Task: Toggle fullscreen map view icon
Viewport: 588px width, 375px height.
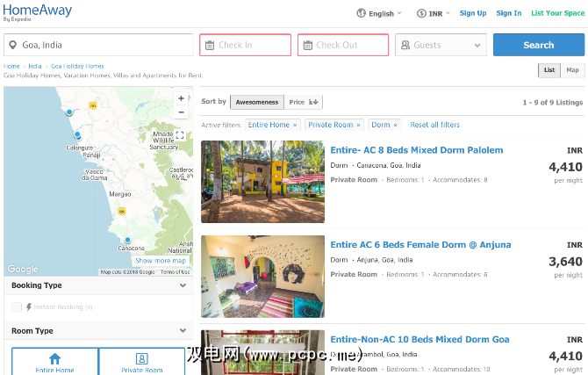Action: coord(180,135)
